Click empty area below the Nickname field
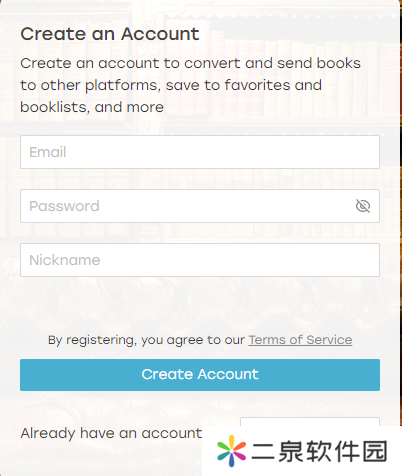This screenshot has height=476, width=402. tap(200, 303)
